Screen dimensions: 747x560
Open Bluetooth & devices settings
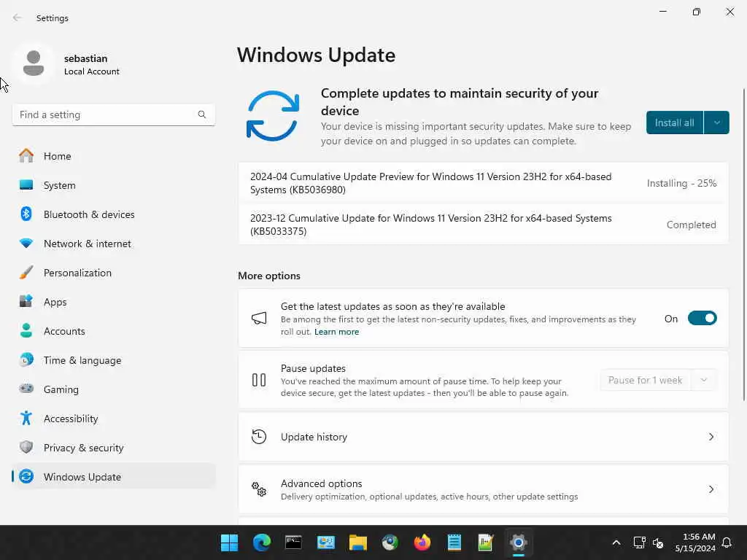[x=114, y=214]
